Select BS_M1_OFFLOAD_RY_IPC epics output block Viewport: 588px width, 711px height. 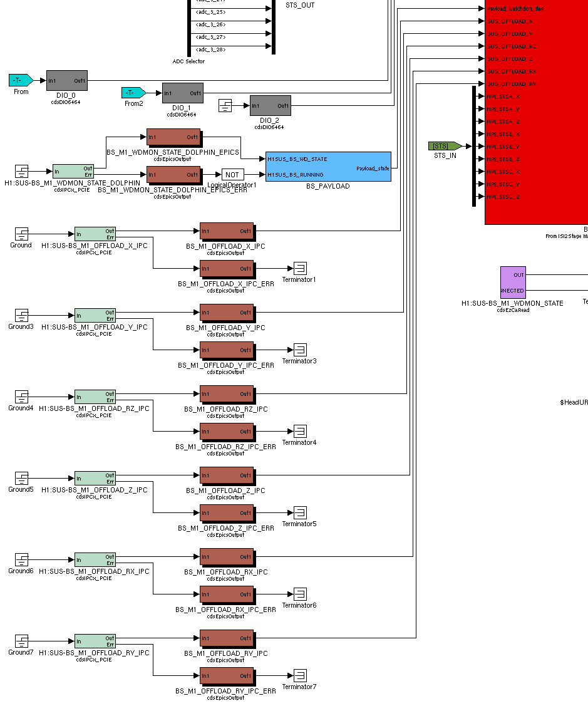(227, 639)
